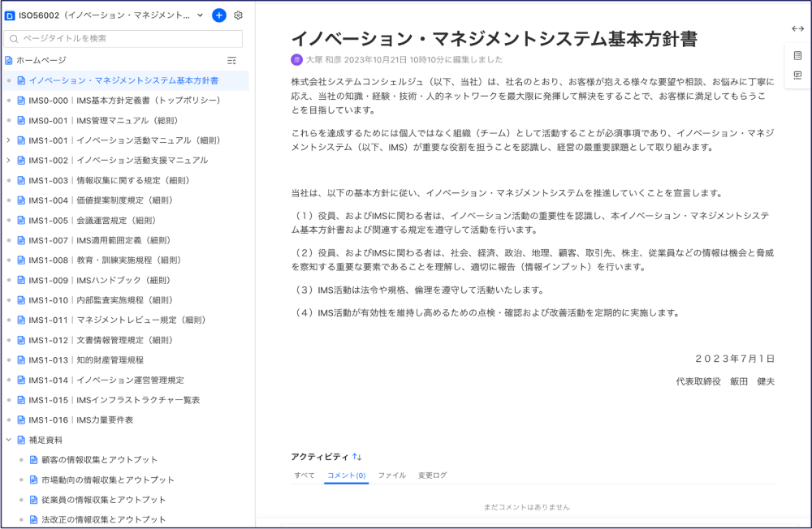
Task: Open 顧客の情報収集とアウトプット page
Action: click(100, 459)
